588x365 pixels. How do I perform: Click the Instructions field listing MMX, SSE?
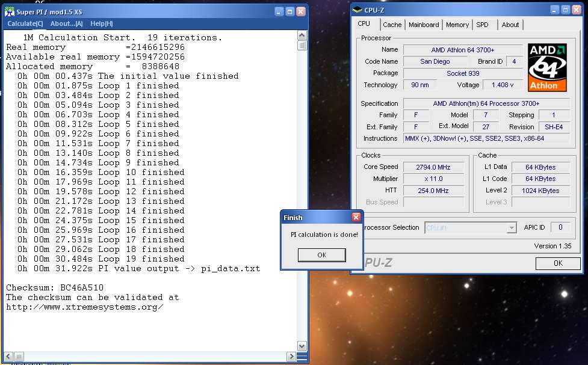click(486, 139)
